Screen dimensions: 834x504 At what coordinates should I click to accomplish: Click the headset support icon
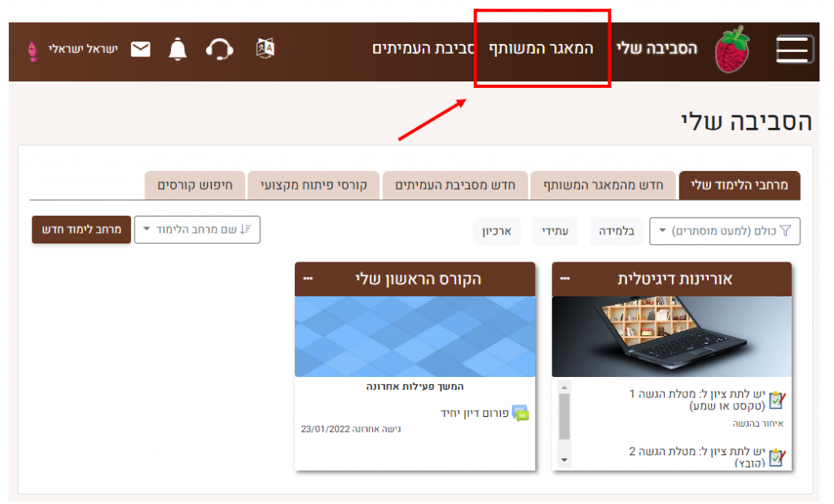(220, 49)
